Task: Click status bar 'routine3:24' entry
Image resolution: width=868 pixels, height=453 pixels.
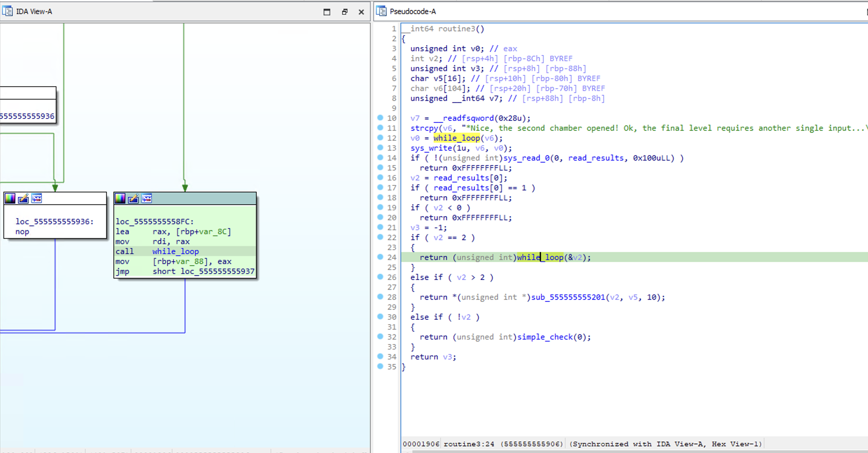Action: (469, 444)
